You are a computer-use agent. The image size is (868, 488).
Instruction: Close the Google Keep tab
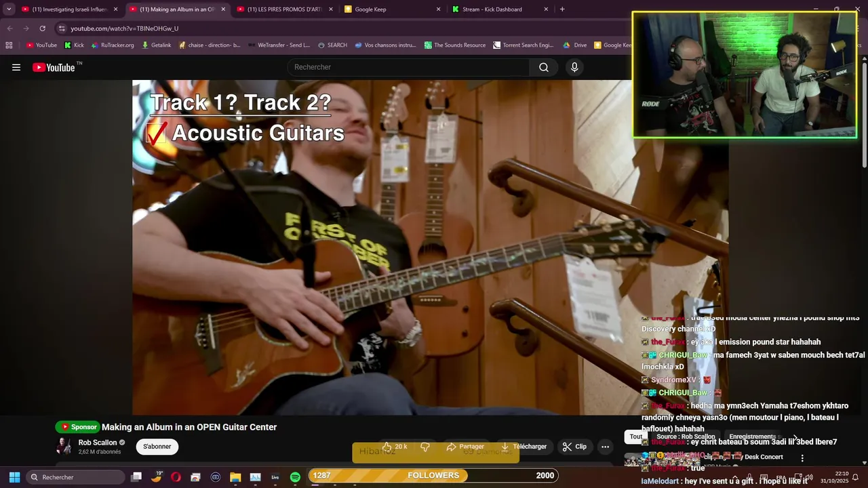tap(438, 9)
